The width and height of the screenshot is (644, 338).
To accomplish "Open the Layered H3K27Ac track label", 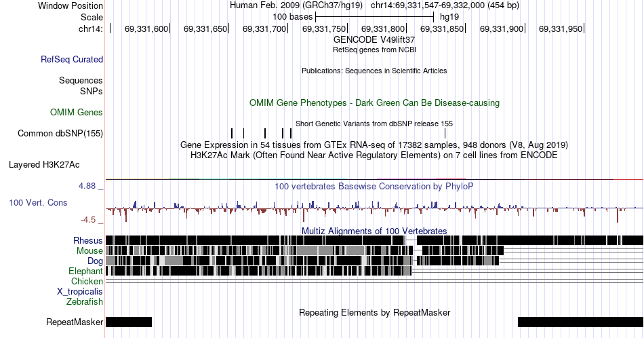I will click(44, 164).
